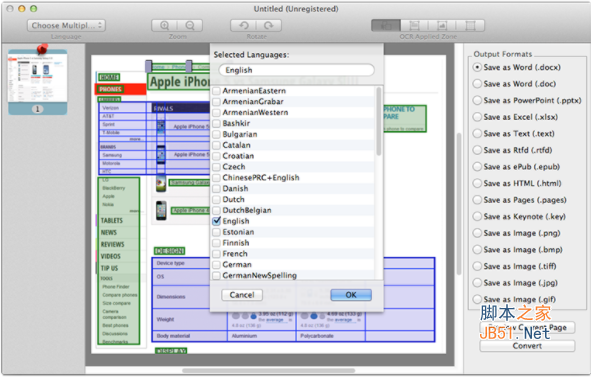Tick the Catalan checkbox
Screen dimensions: 591x377
tap(216, 145)
